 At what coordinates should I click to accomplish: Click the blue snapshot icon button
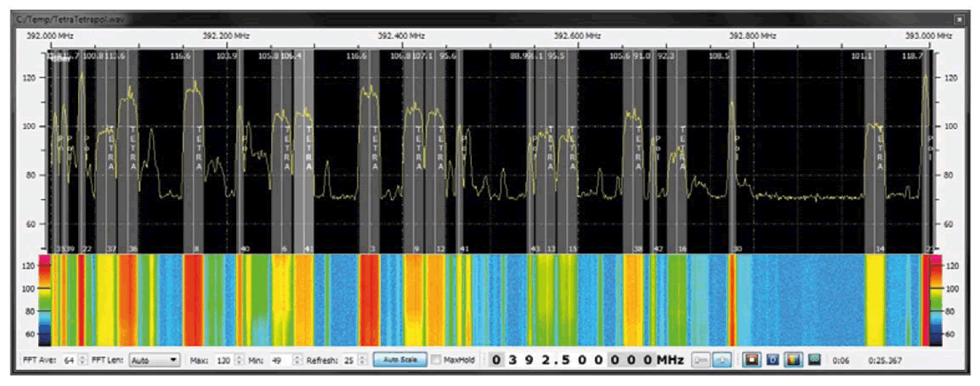click(772, 360)
